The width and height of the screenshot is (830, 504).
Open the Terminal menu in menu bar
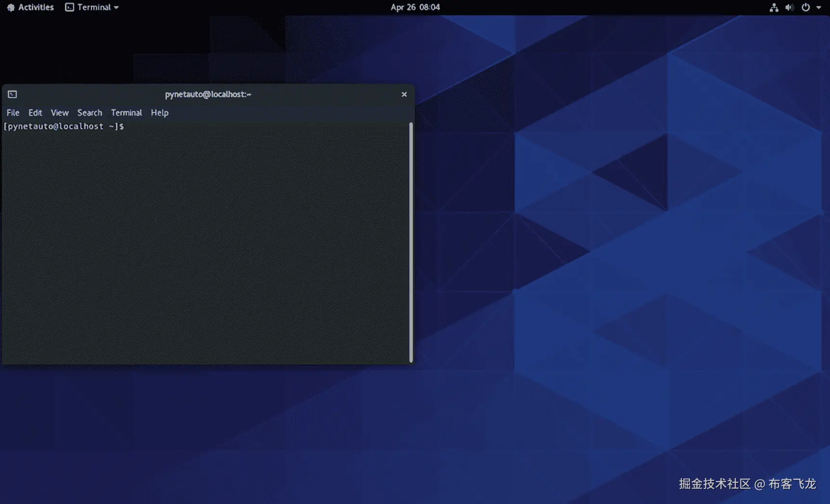[127, 113]
